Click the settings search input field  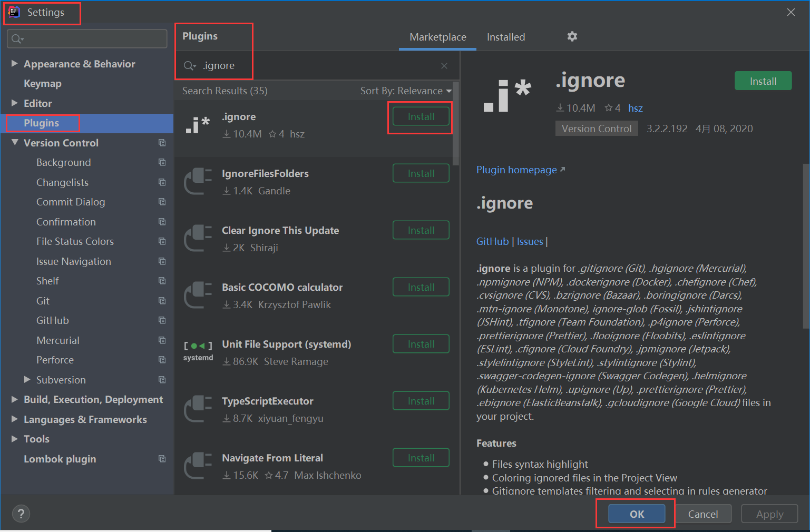pyautogui.click(x=87, y=38)
